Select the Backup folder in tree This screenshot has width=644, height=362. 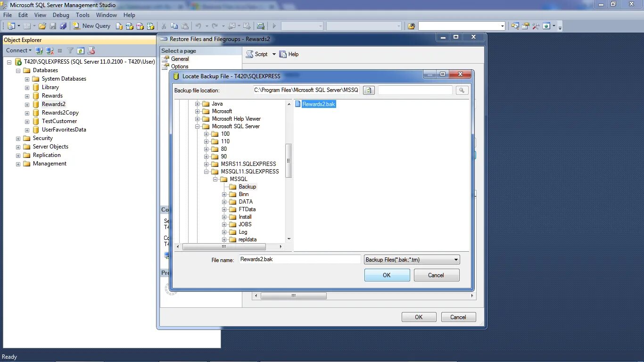click(x=247, y=187)
